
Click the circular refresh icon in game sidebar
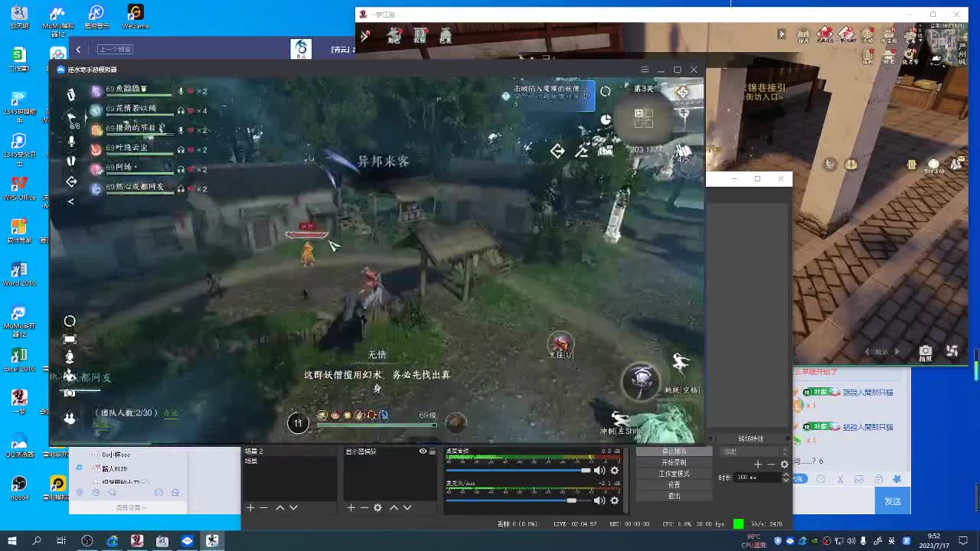coord(70,321)
